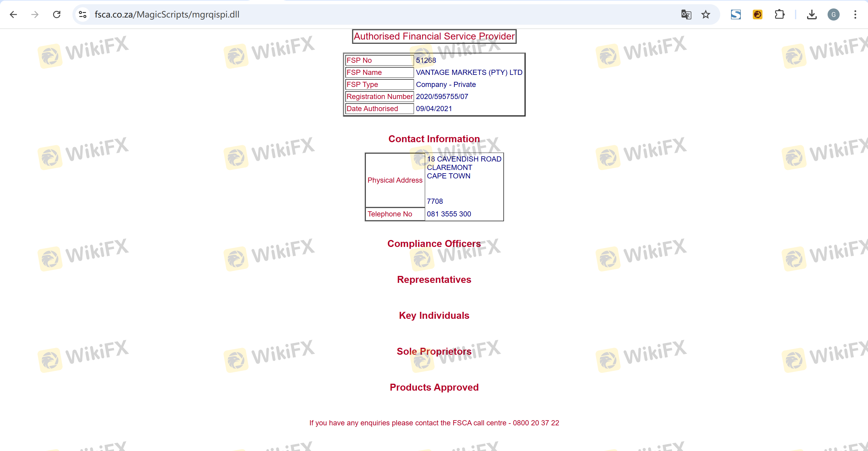Click the browser forward arrow
This screenshot has width=868, height=451.
pos(35,14)
